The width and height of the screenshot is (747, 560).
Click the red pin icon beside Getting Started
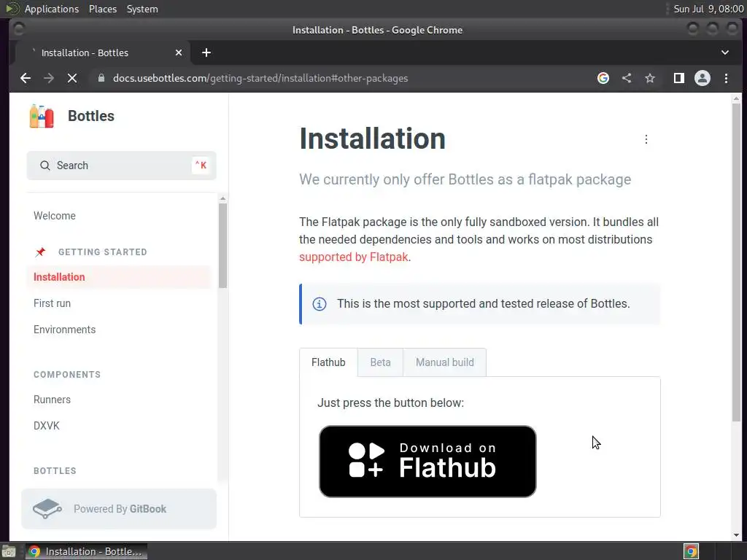coord(41,252)
